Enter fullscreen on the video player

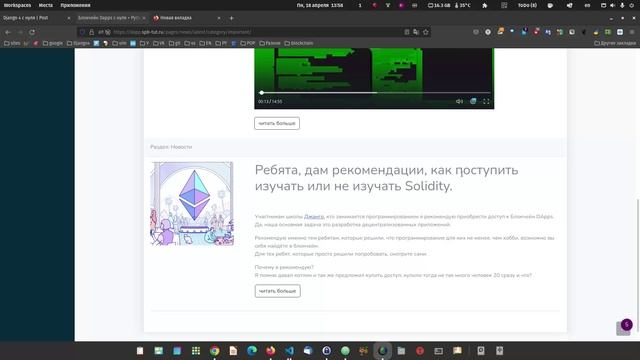486,101
